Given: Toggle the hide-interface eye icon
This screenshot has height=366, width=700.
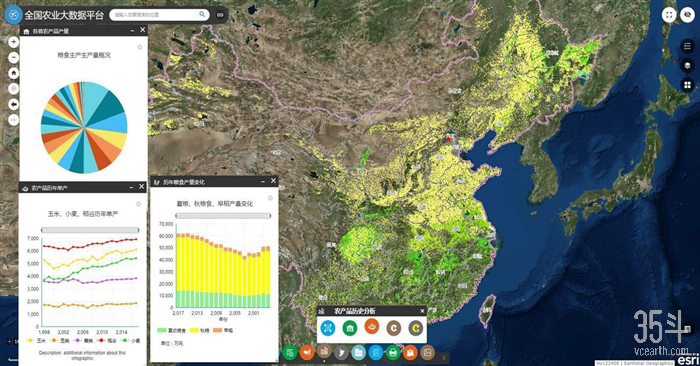Looking at the screenshot, I should 688,15.
